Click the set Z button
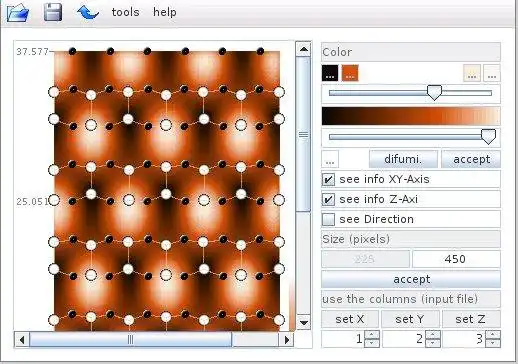 pyautogui.click(x=471, y=319)
